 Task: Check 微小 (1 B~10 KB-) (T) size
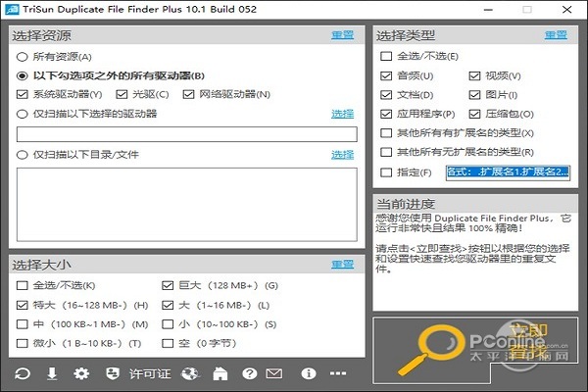[x=23, y=343]
